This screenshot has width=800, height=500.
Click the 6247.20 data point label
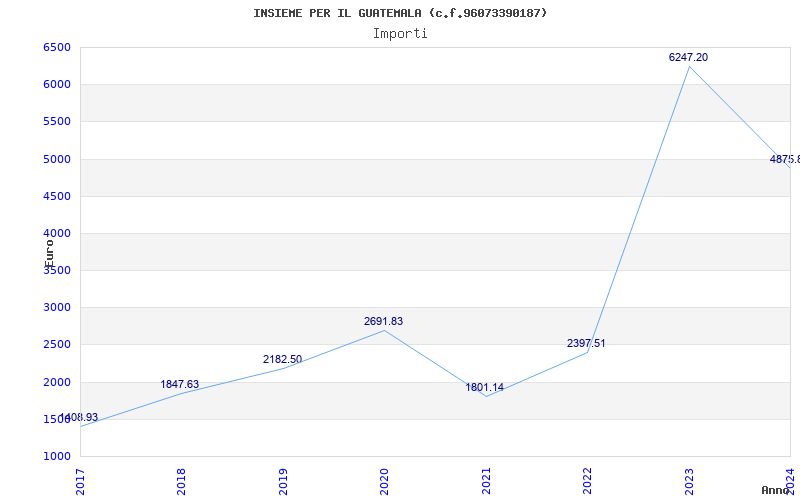pyautogui.click(x=688, y=57)
